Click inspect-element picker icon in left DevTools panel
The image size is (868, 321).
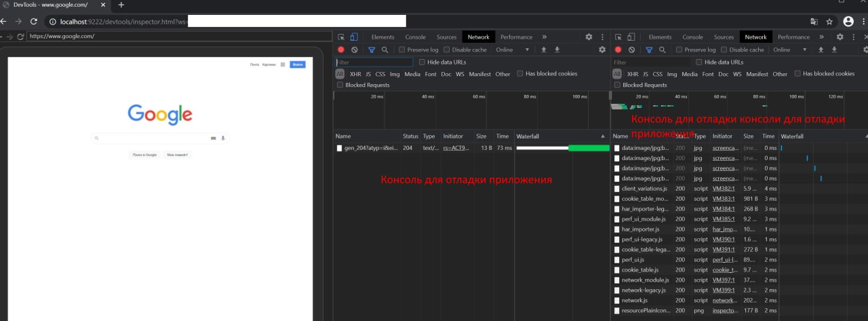coord(341,37)
